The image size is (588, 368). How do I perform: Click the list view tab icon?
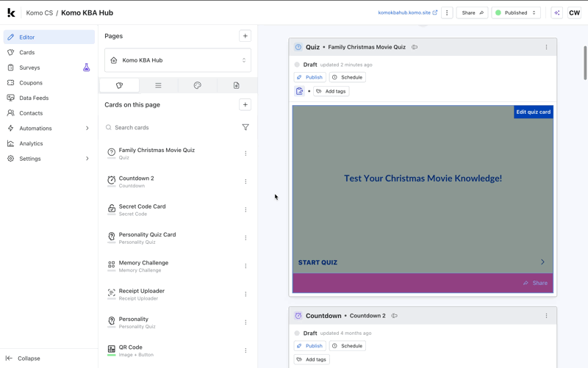(x=158, y=85)
